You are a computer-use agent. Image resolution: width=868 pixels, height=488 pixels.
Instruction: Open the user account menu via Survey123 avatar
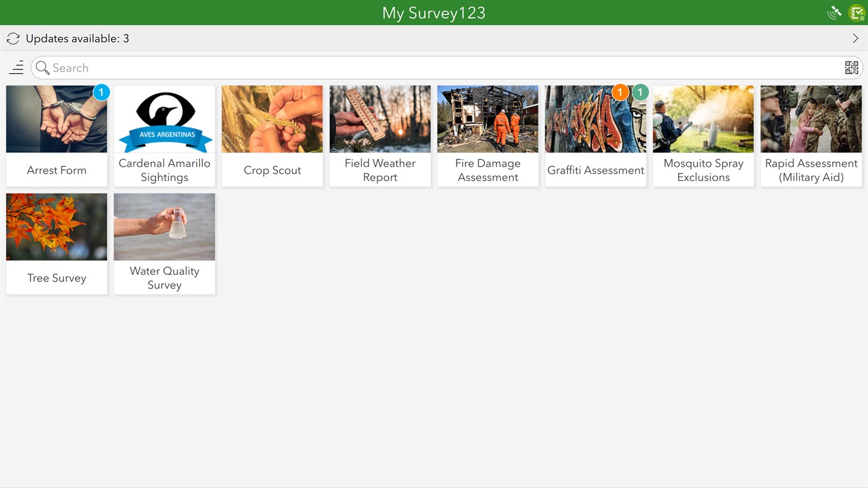click(856, 12)
